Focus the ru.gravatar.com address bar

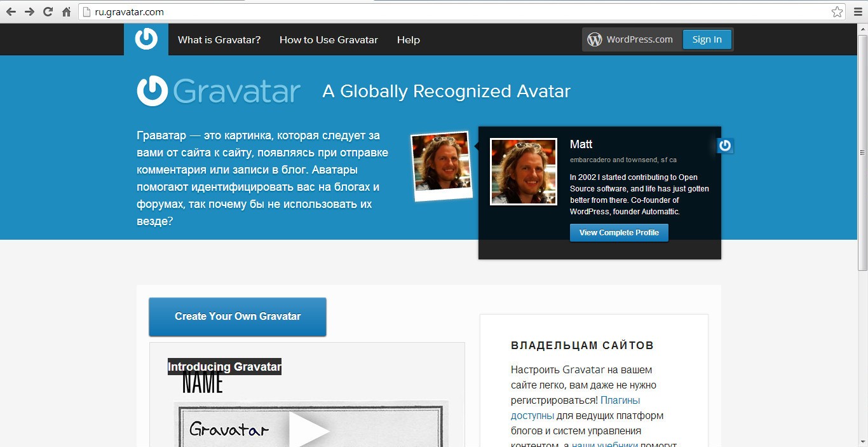coord(463,11)
